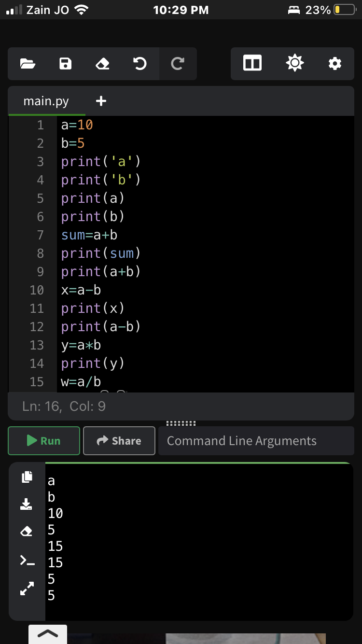Select the main.py tab
This screenshot has height=644, width=362.
coord(46,101)
